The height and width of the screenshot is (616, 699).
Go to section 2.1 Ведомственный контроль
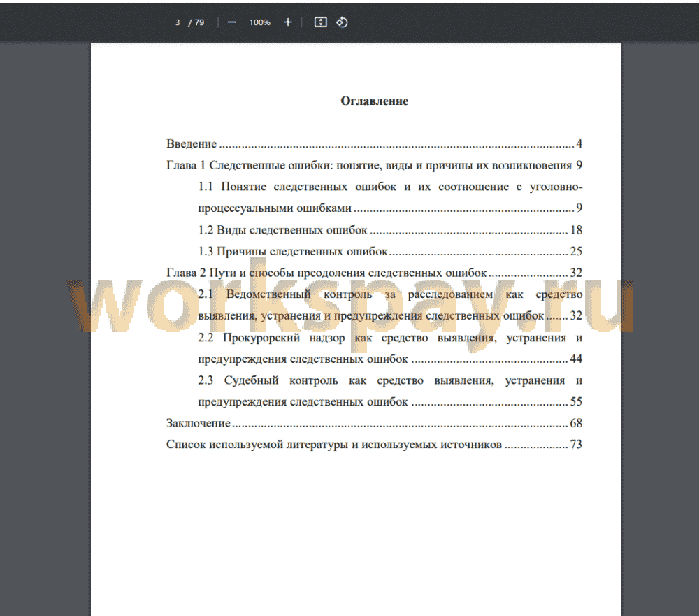tap(390, 305)
